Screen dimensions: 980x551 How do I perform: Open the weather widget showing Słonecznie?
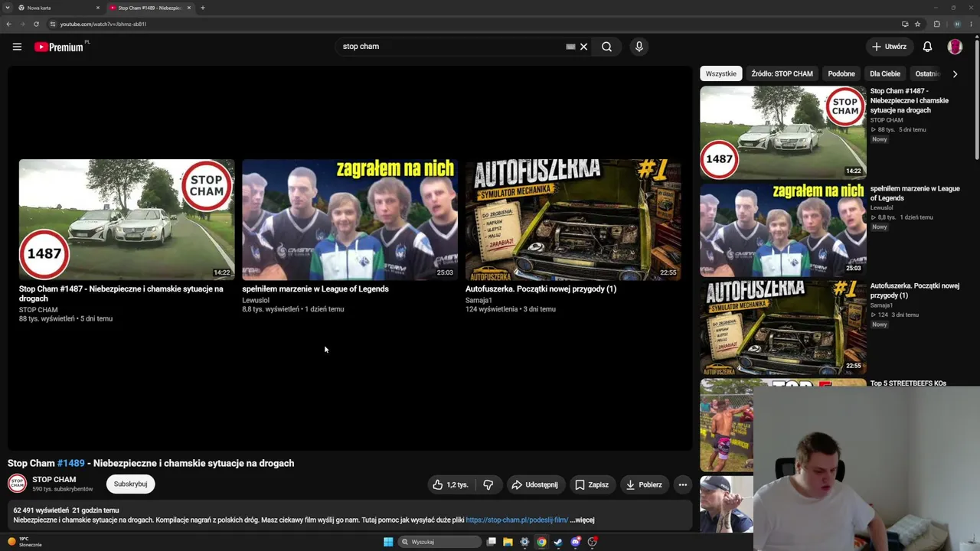(x=24, y=542)
